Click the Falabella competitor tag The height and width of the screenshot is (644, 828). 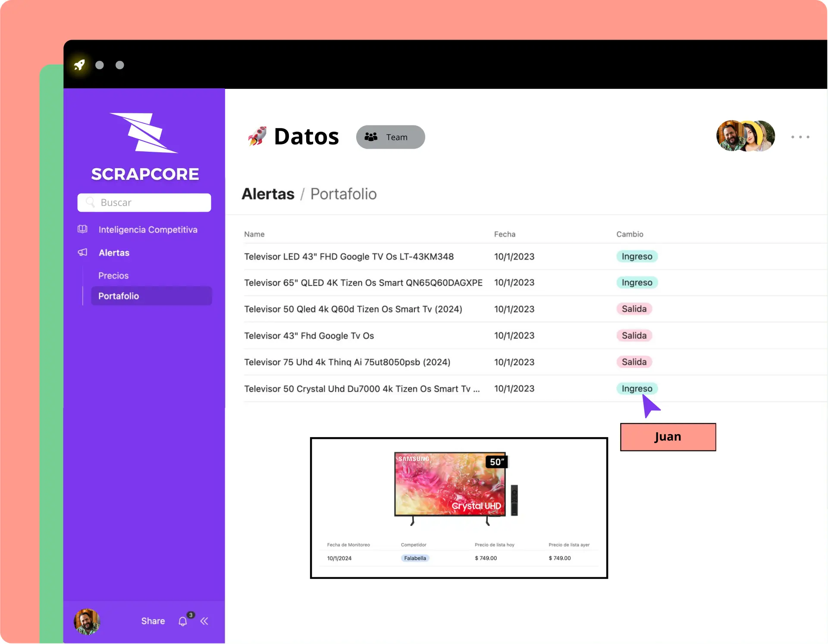(x=415, y=558)
